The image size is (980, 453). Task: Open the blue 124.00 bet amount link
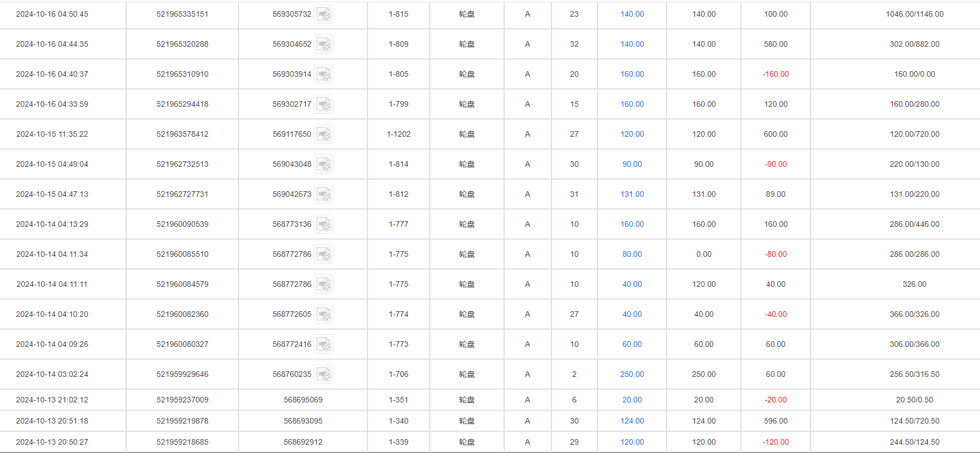(x=632, y=421)
